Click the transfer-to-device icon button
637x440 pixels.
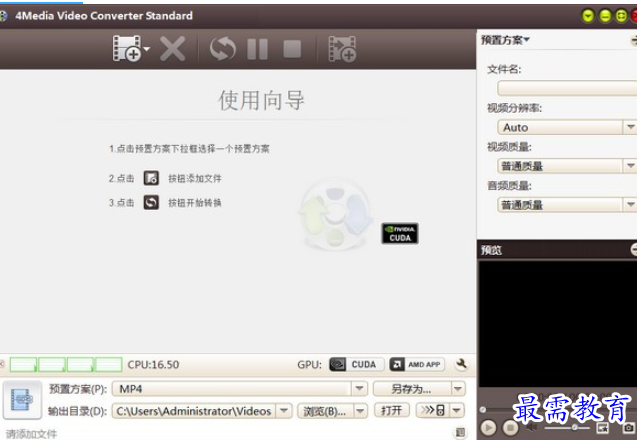click(433, 410)
